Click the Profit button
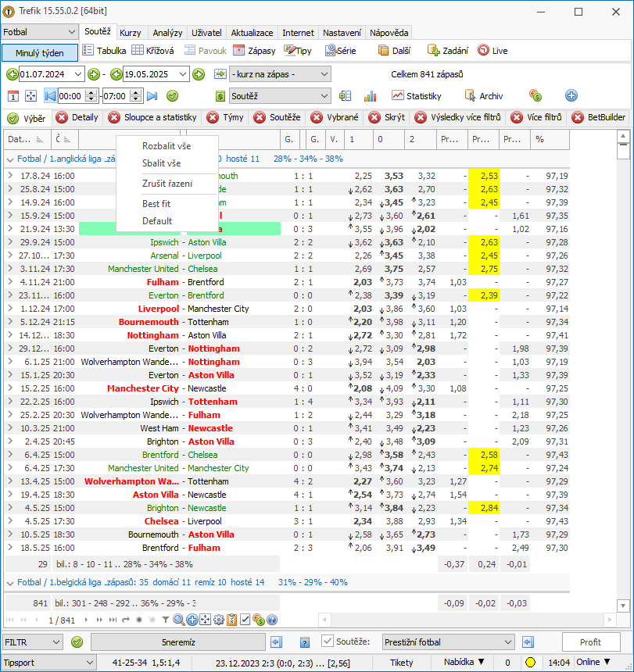The height and width of the screenshot is (672, 634). (x=591, y=642)
